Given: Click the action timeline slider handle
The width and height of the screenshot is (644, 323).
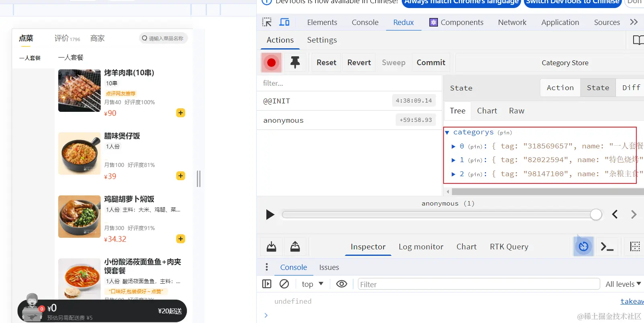Looking at the screenshot, I should pos(596,214).
